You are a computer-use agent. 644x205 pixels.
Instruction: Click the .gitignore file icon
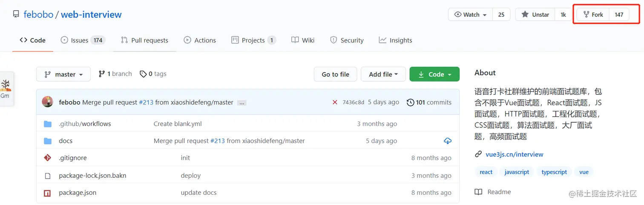coord(48,158)
